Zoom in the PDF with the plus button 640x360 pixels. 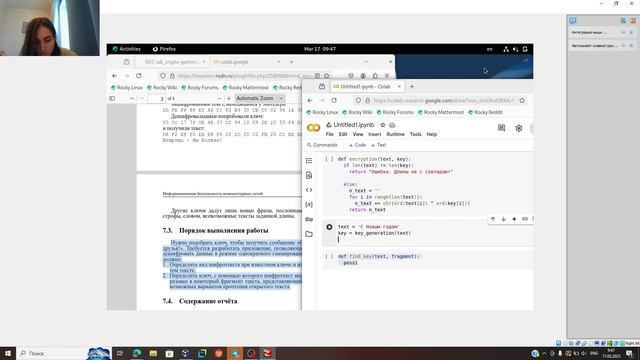(229, 98)
